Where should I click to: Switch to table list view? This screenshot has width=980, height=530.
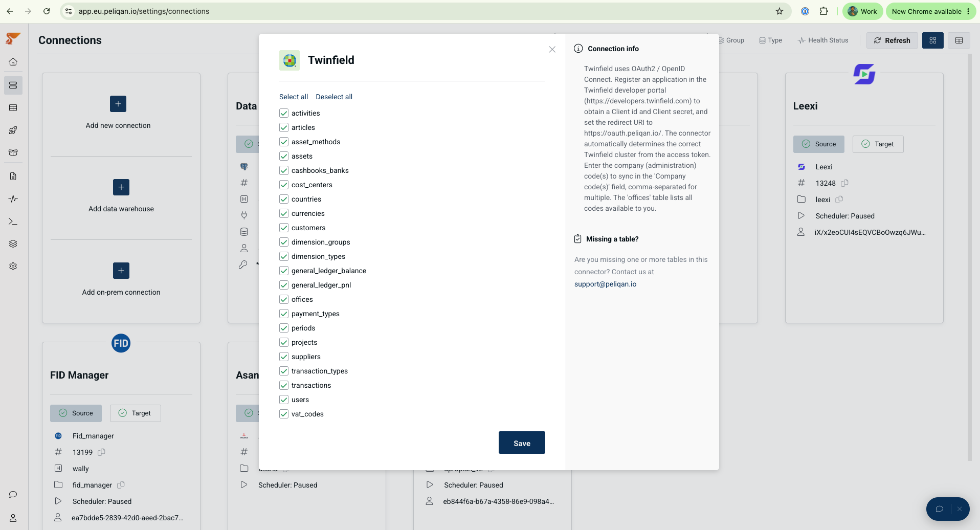959,40
